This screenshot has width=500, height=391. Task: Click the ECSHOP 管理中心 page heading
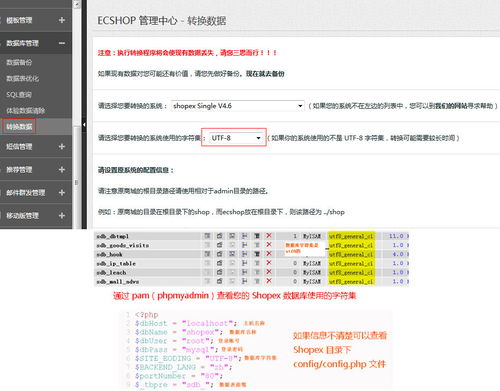(137, 21)
